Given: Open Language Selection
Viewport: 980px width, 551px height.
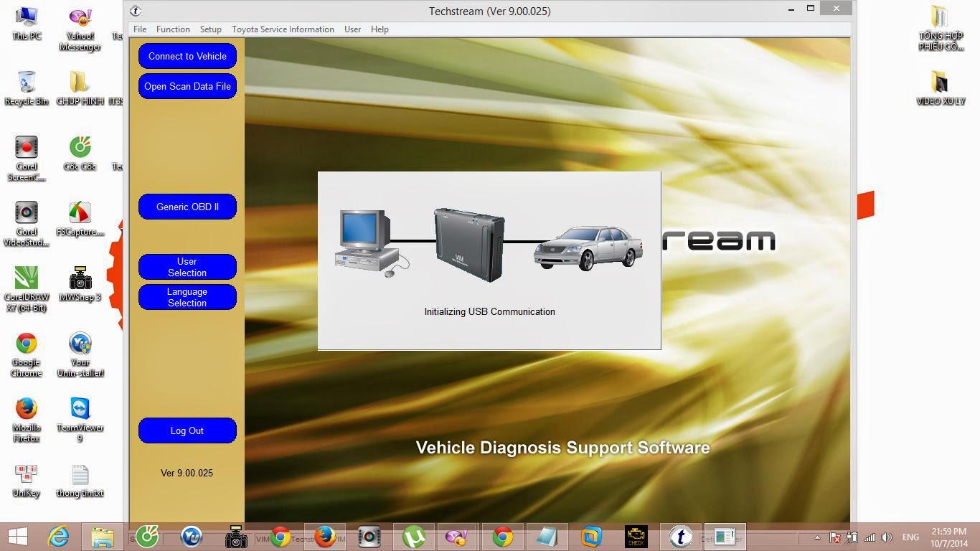Looking at the screenshot, I should coord(187,297).
